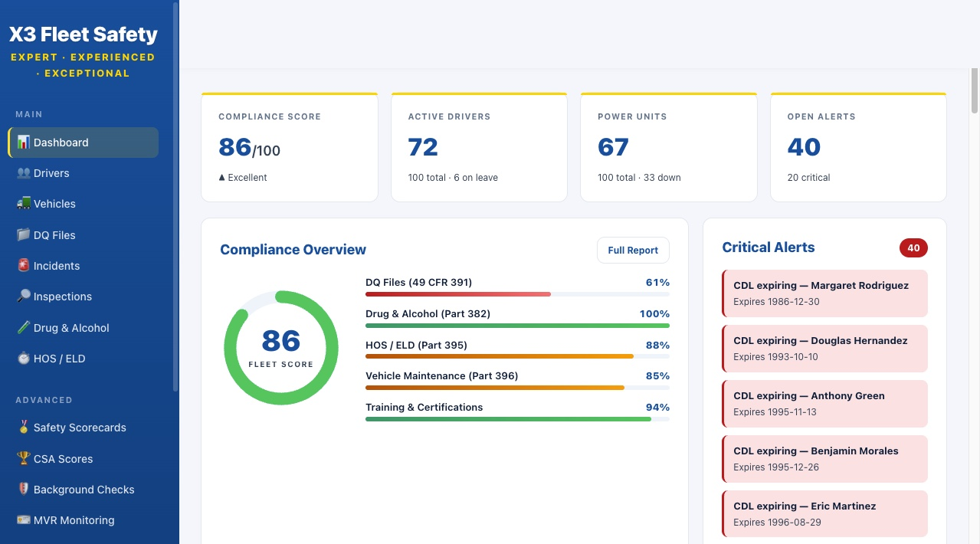This screenshot has height=544, width=980.
Task: Click the DQ Files folder icon
Action: click(24, 235)
